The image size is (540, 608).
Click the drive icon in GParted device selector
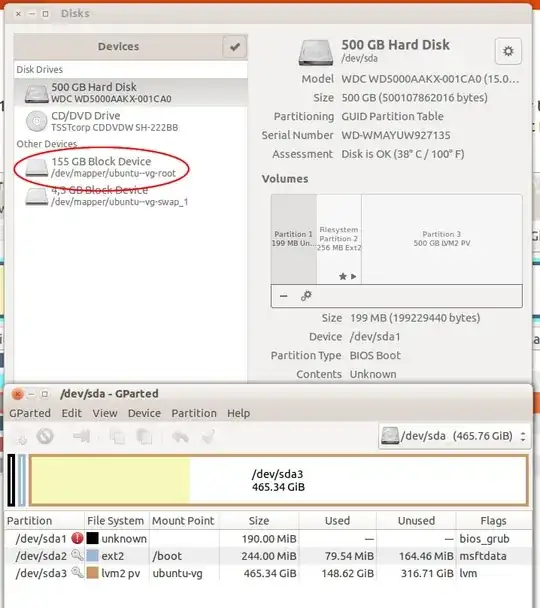[390, 436]
